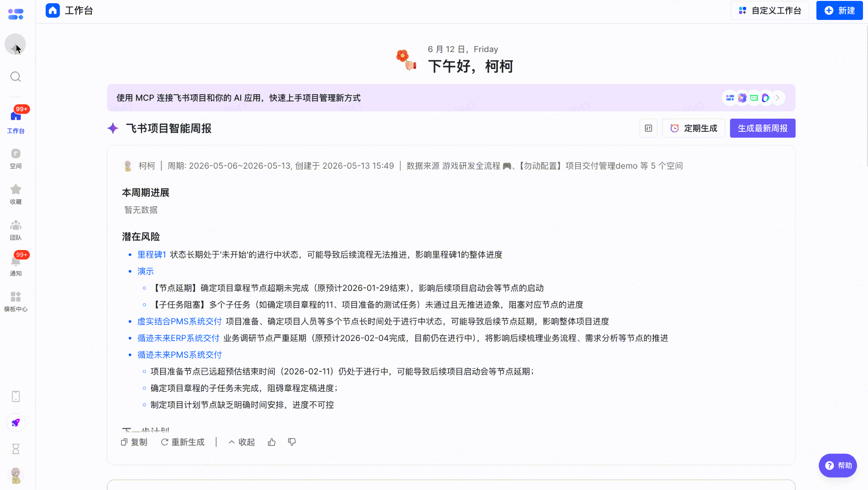Click the weekly report layout icon button

pos(649,128)
